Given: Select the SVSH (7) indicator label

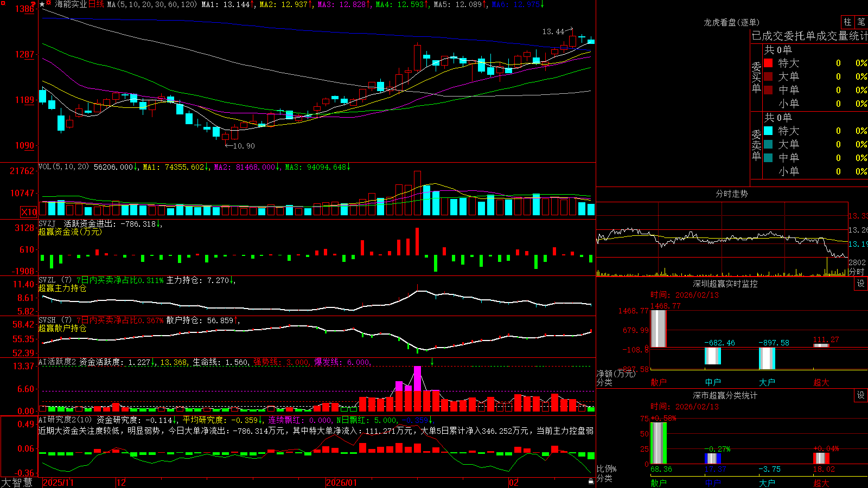Looking at the screenshot, I should coord(55,320).
